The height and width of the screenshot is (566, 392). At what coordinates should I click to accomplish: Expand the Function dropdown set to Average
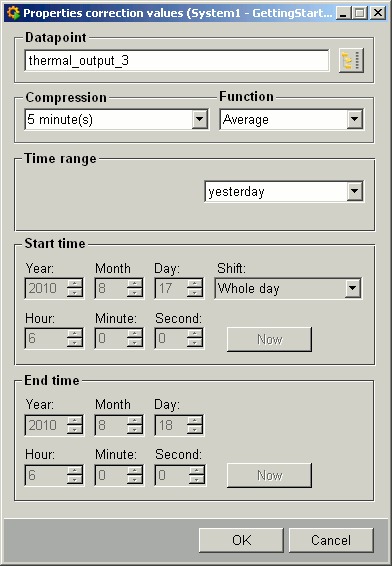pyautogui.click(x=355, y=119)
